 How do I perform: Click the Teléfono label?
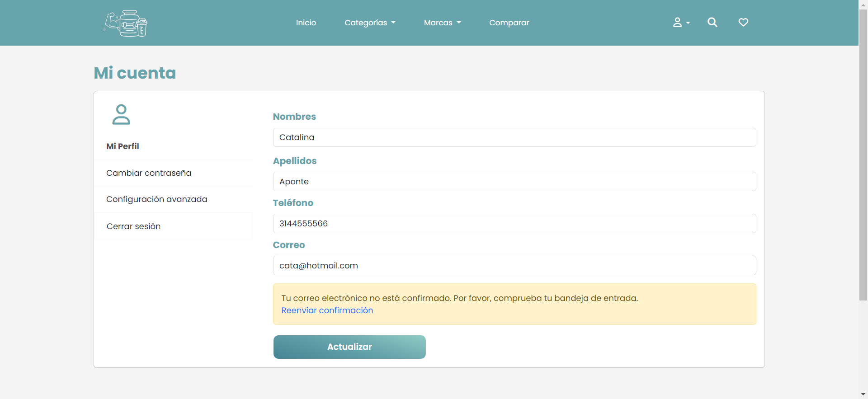[x=293, y=203]
